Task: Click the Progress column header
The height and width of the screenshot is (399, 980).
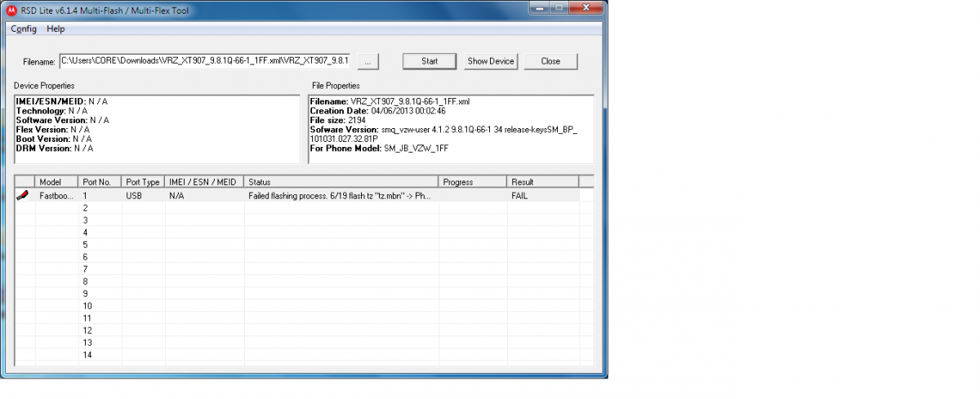Action: click(x=473, y=182)
